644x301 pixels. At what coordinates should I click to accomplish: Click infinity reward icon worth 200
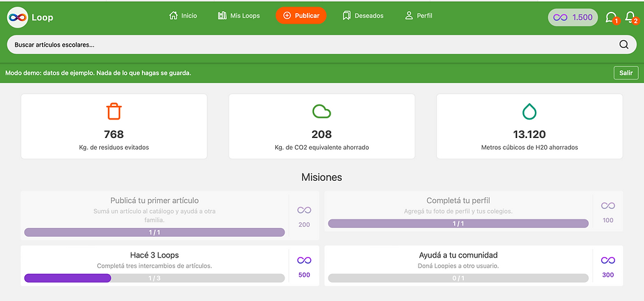tap(304, 210)
